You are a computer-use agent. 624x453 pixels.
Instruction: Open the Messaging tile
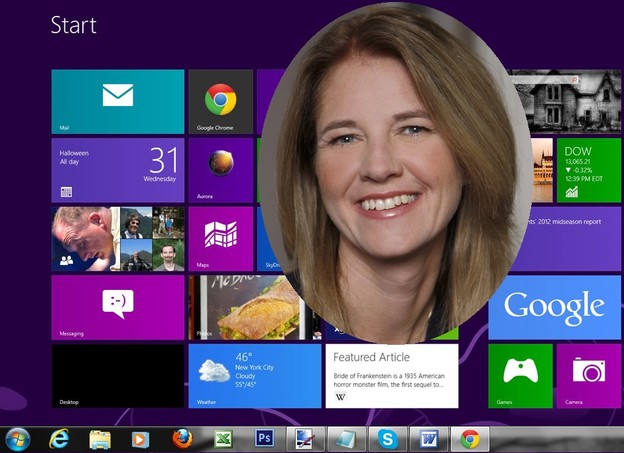pyautogui.click(x=117, y=307)
